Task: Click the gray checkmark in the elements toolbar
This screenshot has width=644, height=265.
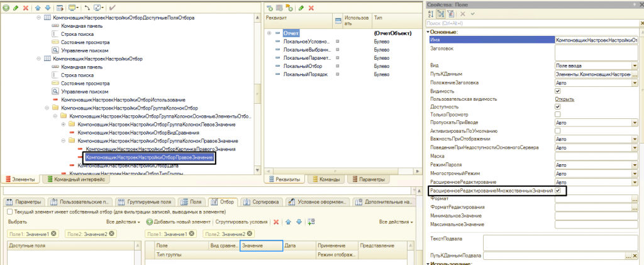Action: [x=113, y=8]
